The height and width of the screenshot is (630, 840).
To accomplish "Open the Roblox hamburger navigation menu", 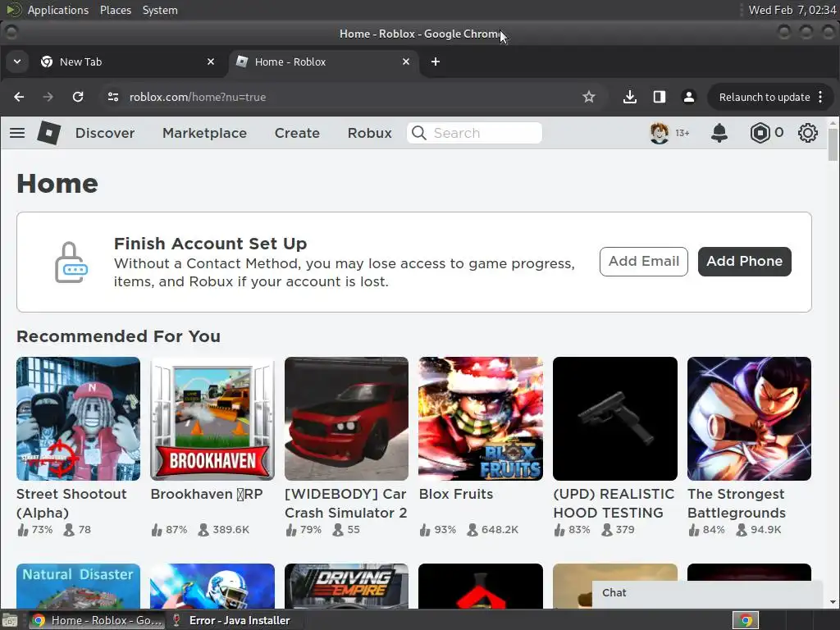I will click(x=17, y=133).
